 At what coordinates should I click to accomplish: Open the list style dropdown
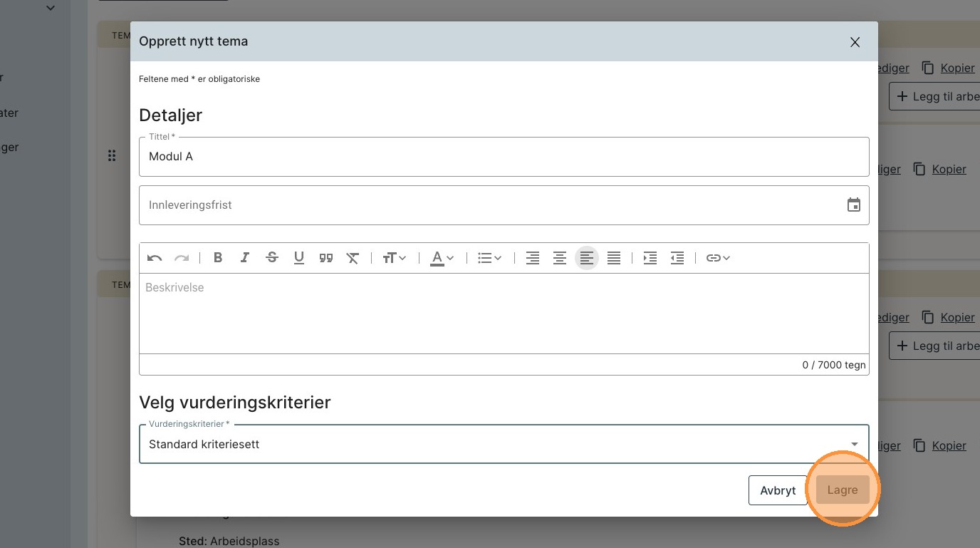489,258
